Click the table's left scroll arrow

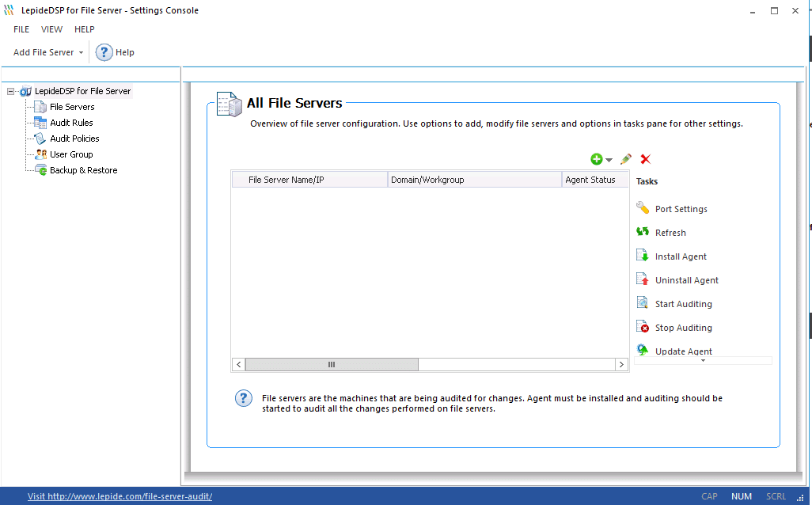tap(238, 365)
